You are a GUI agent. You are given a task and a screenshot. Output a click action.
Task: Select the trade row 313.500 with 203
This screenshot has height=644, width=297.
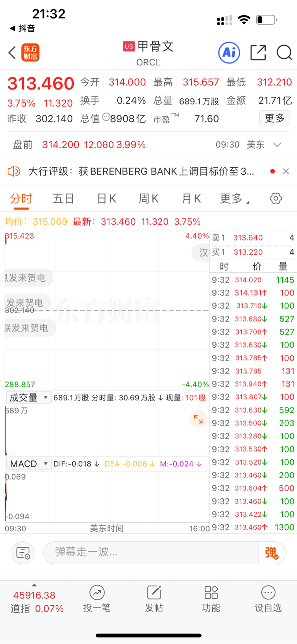(253, 423)
